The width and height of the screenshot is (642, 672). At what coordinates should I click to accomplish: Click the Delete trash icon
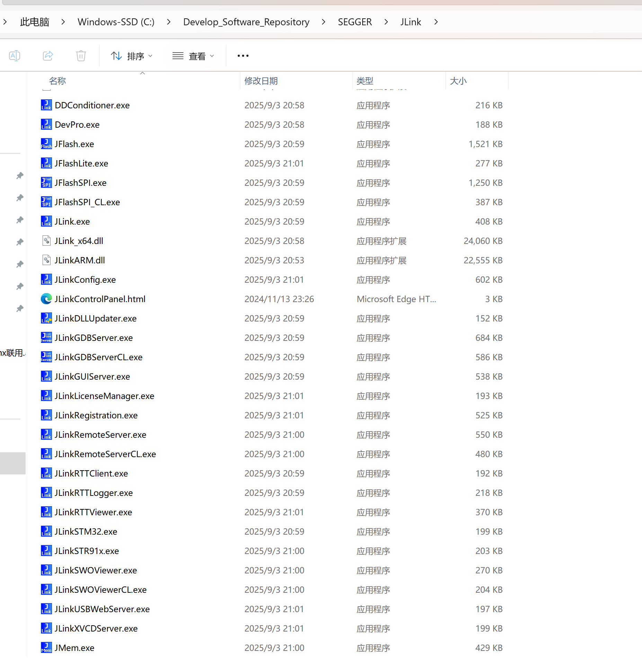coord(81,56)
